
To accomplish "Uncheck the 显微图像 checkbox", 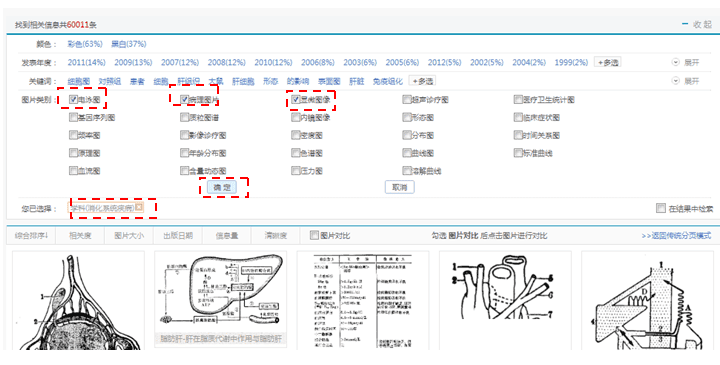I will tap(296, 99).
